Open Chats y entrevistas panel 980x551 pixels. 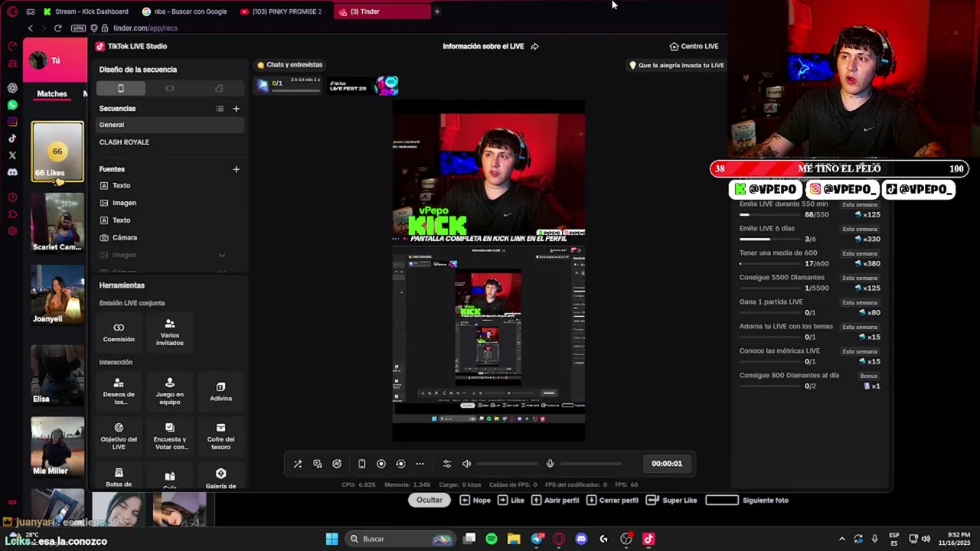point(289,65)
